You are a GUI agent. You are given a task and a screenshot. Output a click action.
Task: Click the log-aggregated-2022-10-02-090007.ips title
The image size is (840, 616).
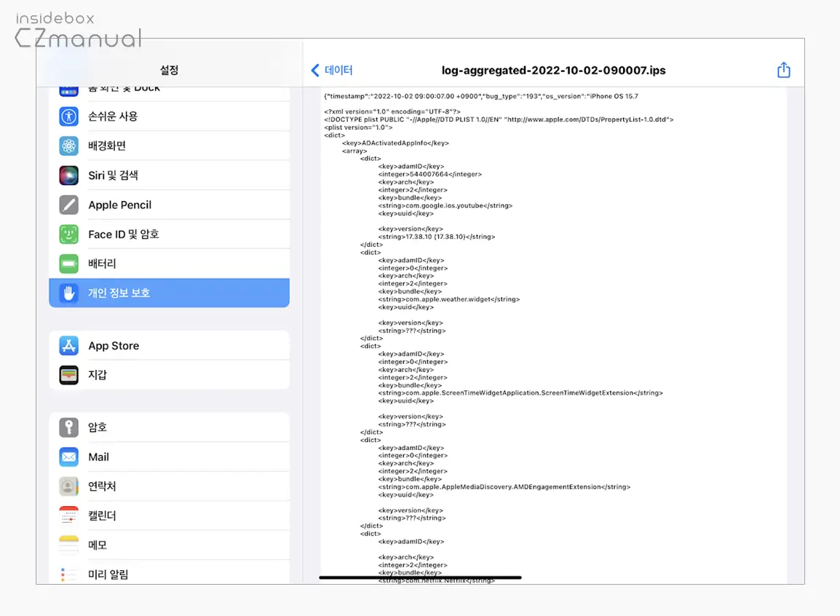click(553, 70)
